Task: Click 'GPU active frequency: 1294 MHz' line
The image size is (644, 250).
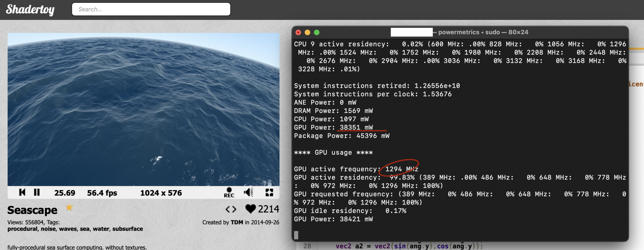Action: point(356,169)
